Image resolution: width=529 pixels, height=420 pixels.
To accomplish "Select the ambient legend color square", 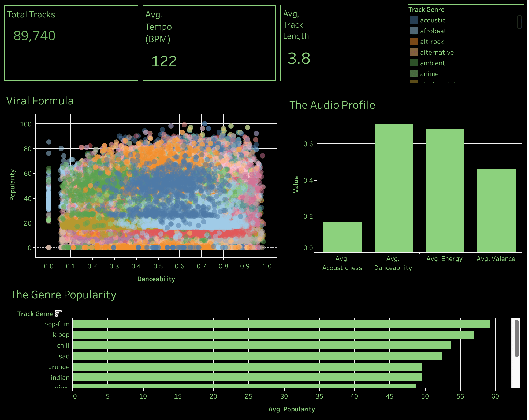I will 414,63.
